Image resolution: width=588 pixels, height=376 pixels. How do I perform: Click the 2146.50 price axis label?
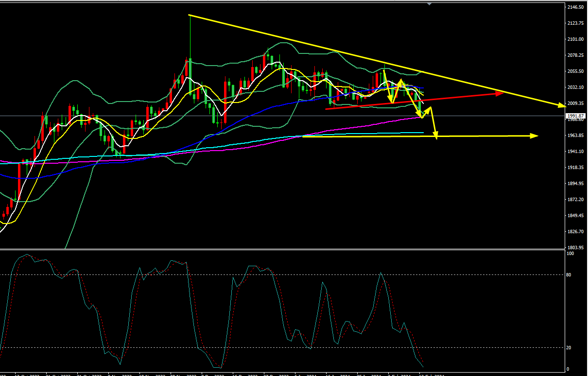pyautogui.click(x=576, y=7)
